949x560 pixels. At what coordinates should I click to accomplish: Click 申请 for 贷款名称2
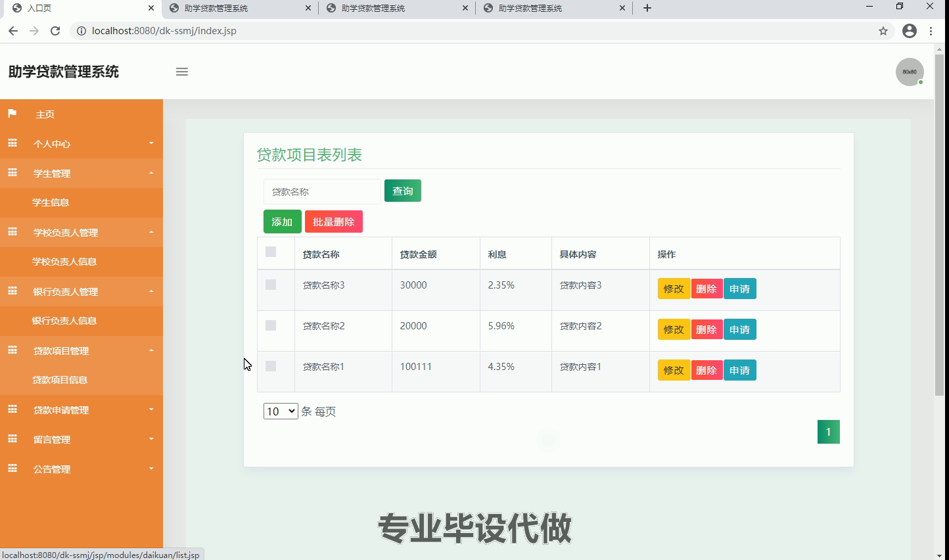click(x=739, y=329)
